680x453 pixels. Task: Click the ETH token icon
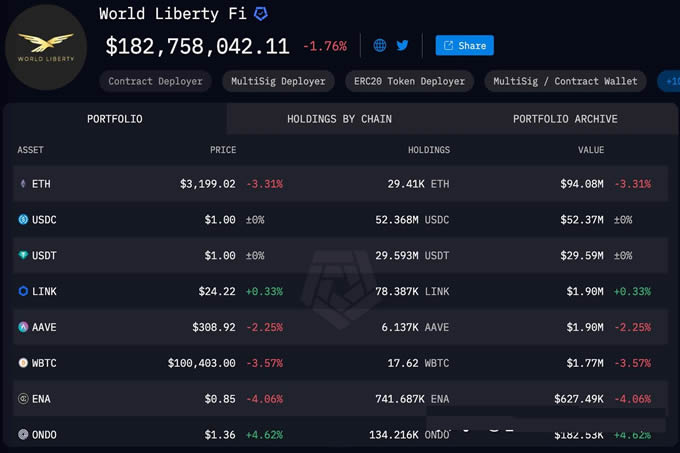23,184
